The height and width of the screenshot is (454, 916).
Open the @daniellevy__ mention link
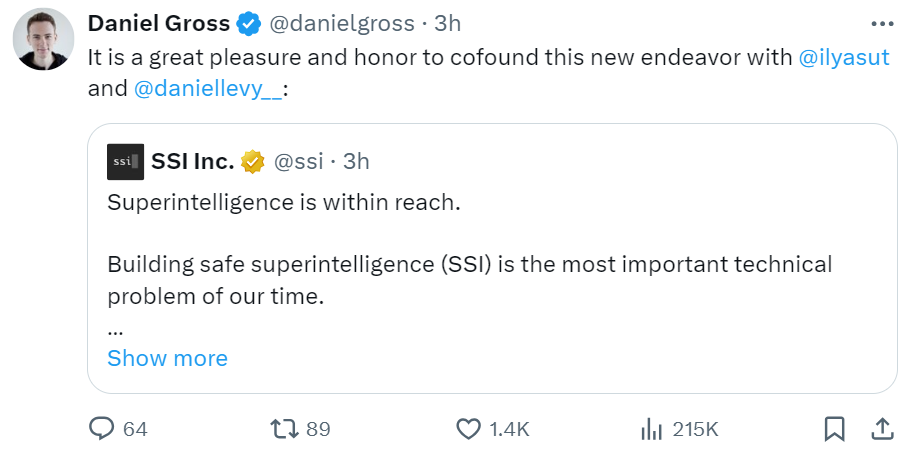click(209, 89)
